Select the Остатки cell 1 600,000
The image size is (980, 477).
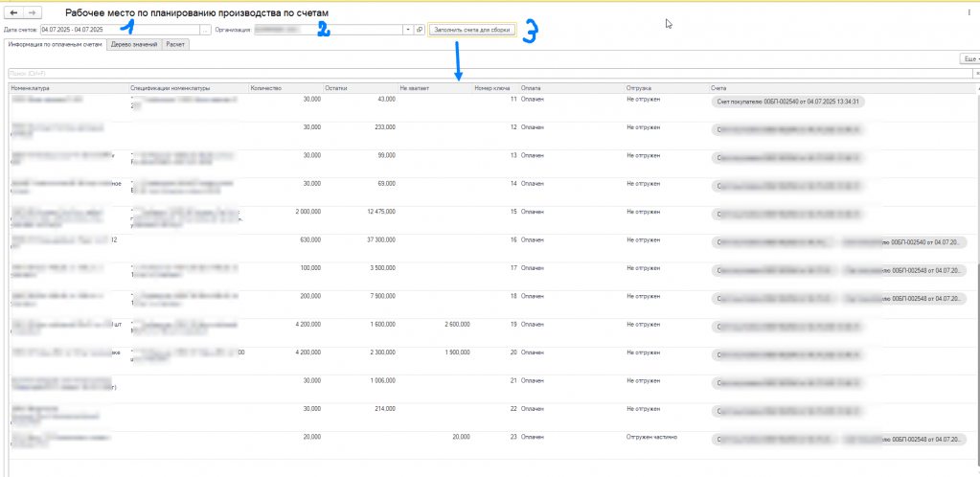pyautogui.click(x=382, y=325)
